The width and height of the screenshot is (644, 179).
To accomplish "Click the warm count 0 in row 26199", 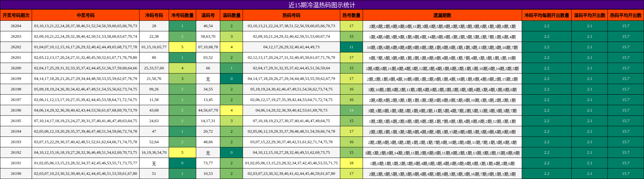I will (231, 79).
